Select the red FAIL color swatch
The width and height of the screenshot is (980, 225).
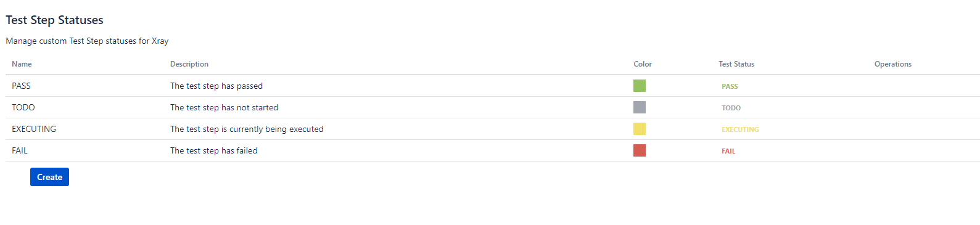640,150
